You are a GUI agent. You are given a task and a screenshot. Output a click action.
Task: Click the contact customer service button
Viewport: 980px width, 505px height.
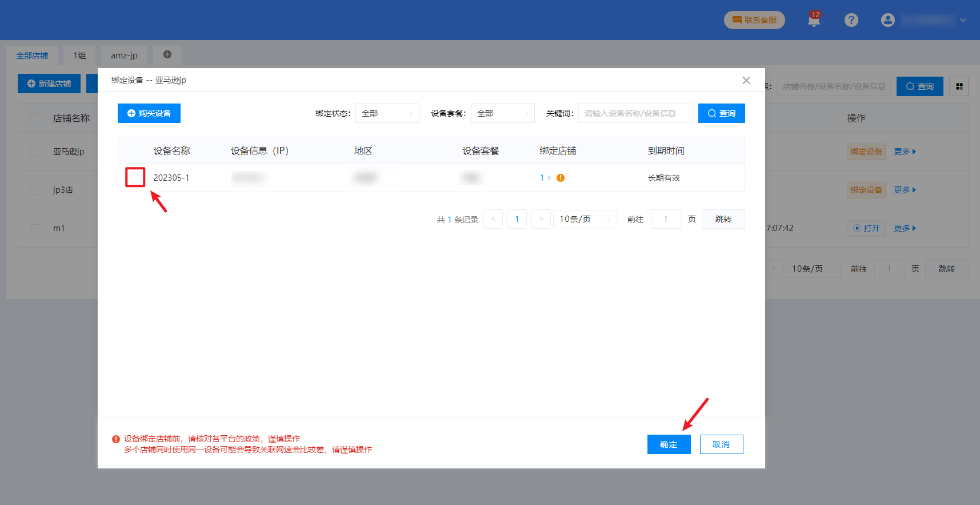[754, 20]
